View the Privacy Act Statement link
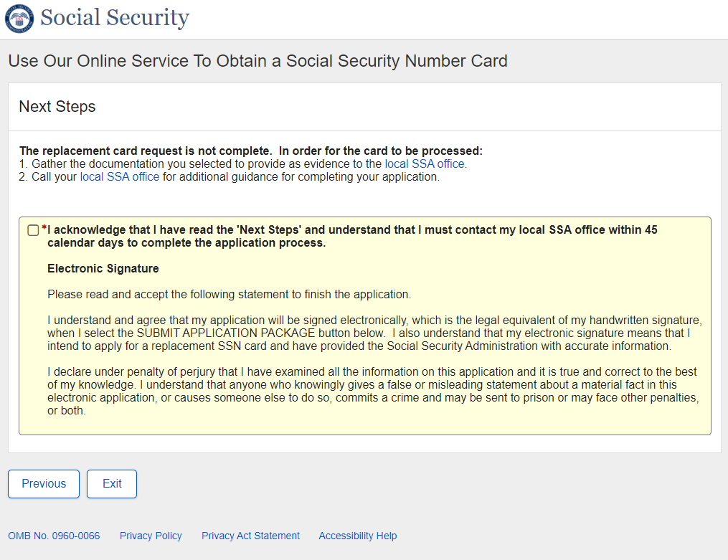Screen dimensions: 728x560 (250, 536)
